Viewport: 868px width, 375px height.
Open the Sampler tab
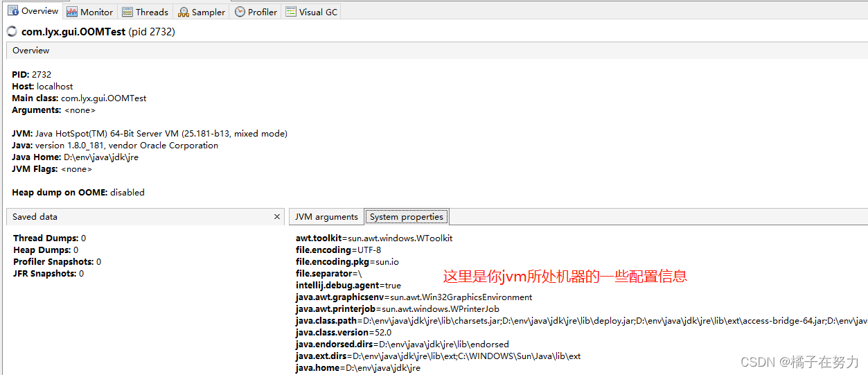(202, 12)
